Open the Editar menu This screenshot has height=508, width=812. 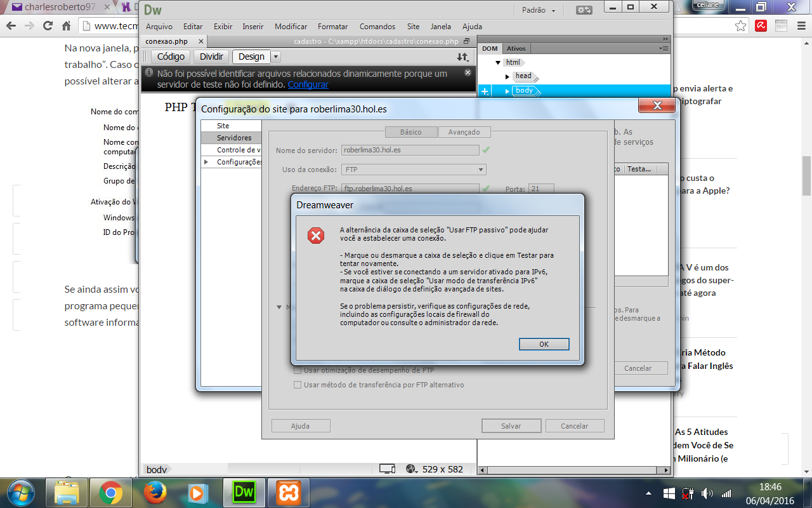pos(193,27)
